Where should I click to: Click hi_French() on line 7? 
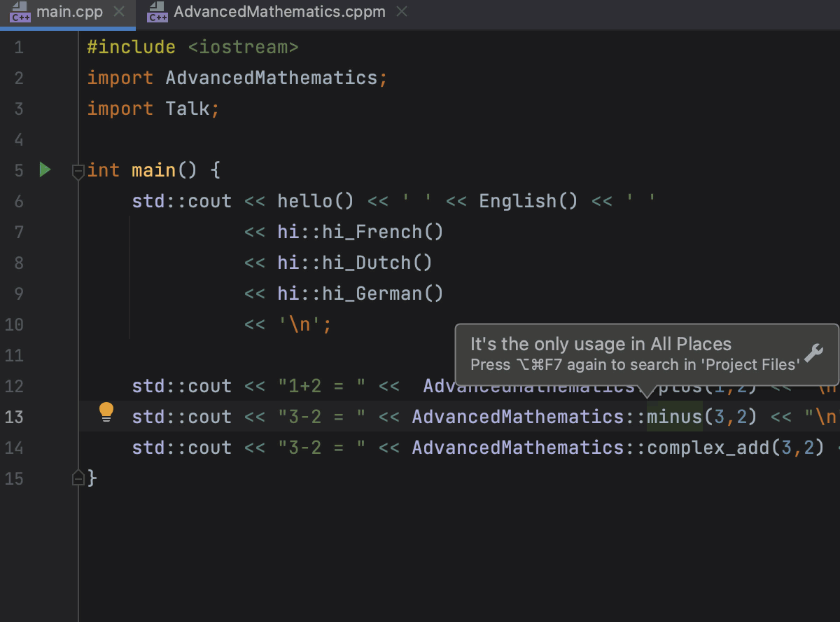click(383, 232)
